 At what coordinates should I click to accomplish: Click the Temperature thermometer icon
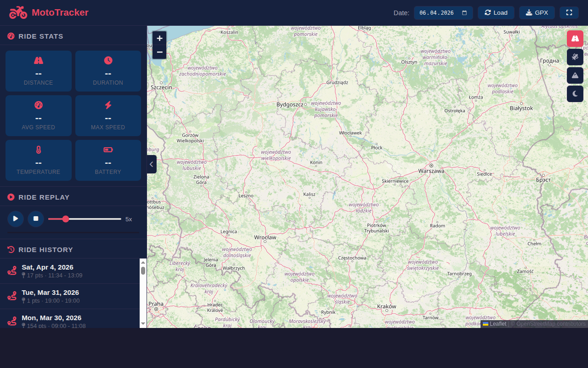point(38,149)
